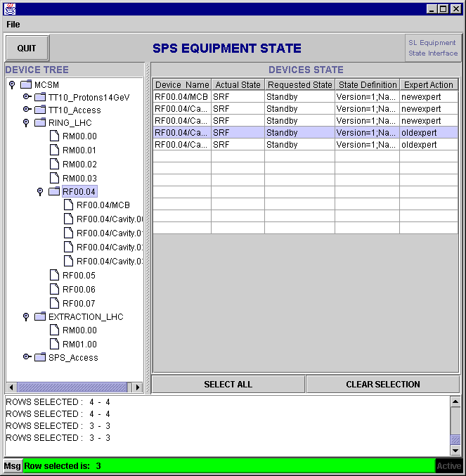This screenshot has height=476, width=466.
Task: Click the device tree scroll right arrow
Action: click(138, 387)
